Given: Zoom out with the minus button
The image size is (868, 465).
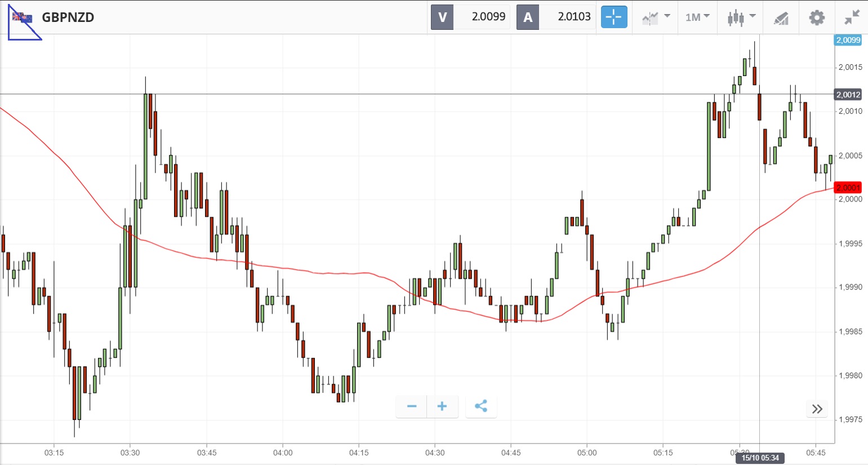Looking at the screenshot, I should pyautogui.click(x=412, y=406).
